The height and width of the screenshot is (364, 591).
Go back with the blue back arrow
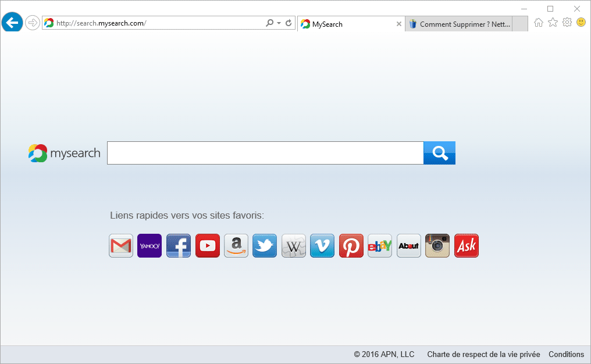click(12, 22)
